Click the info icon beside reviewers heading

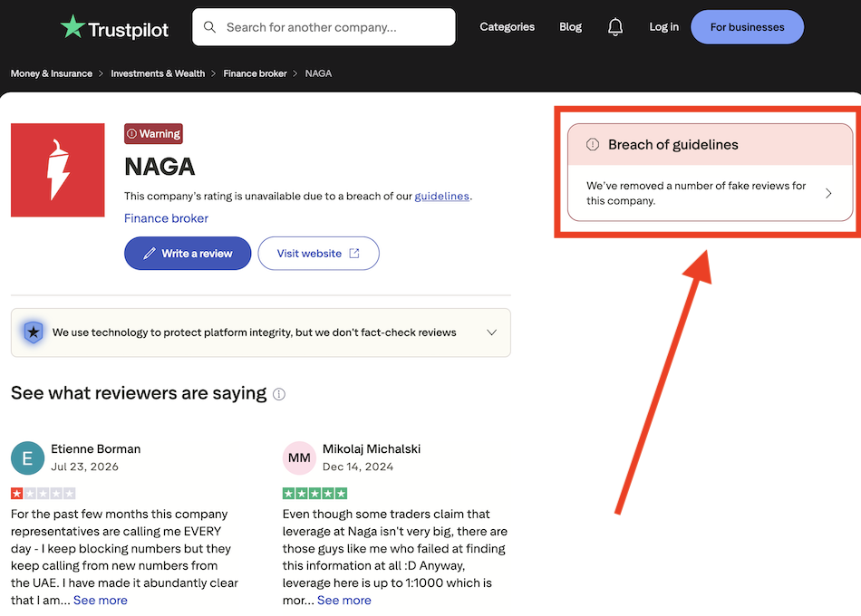tap(279, 394)
